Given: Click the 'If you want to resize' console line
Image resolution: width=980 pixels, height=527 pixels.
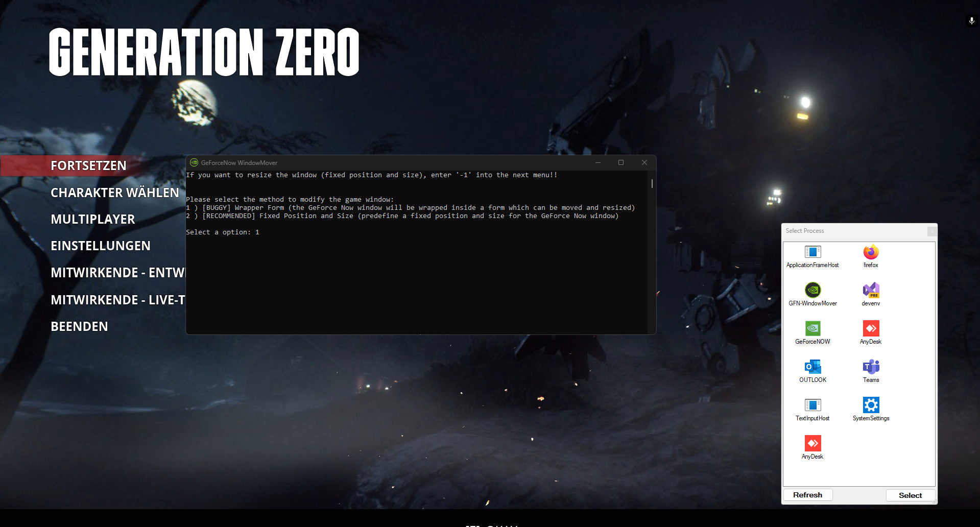Looking at the screenshot, I should click(x=372, y=175).
